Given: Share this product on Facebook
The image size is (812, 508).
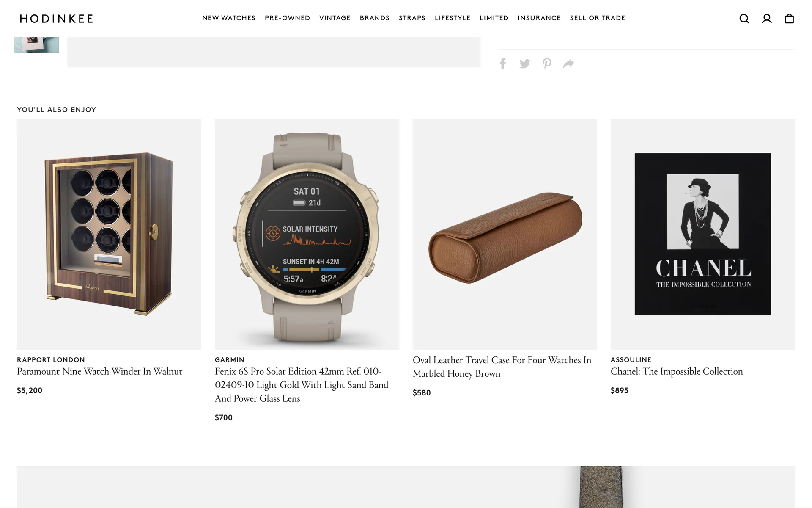Looking at the screenshot, I should [503, 64].
